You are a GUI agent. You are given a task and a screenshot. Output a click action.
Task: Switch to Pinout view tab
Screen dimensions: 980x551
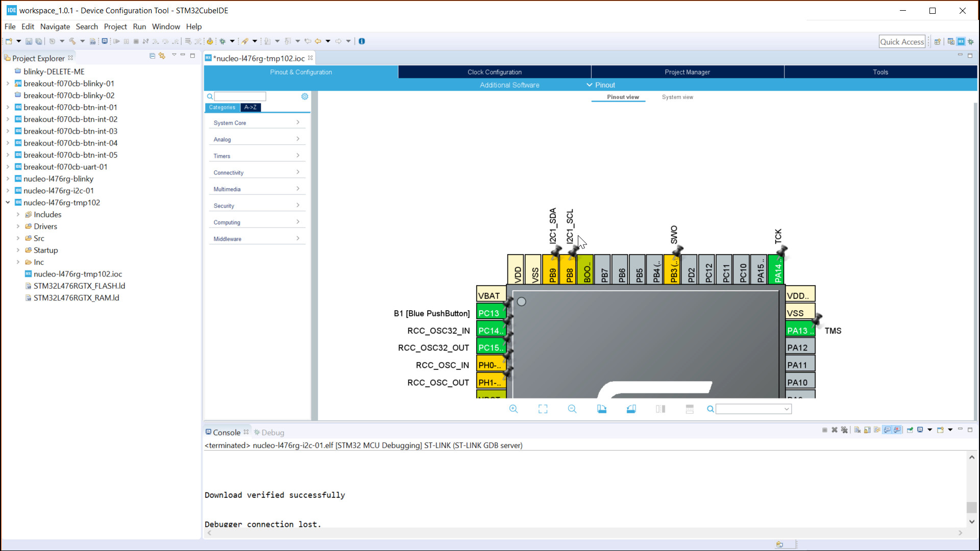point(623,96)
